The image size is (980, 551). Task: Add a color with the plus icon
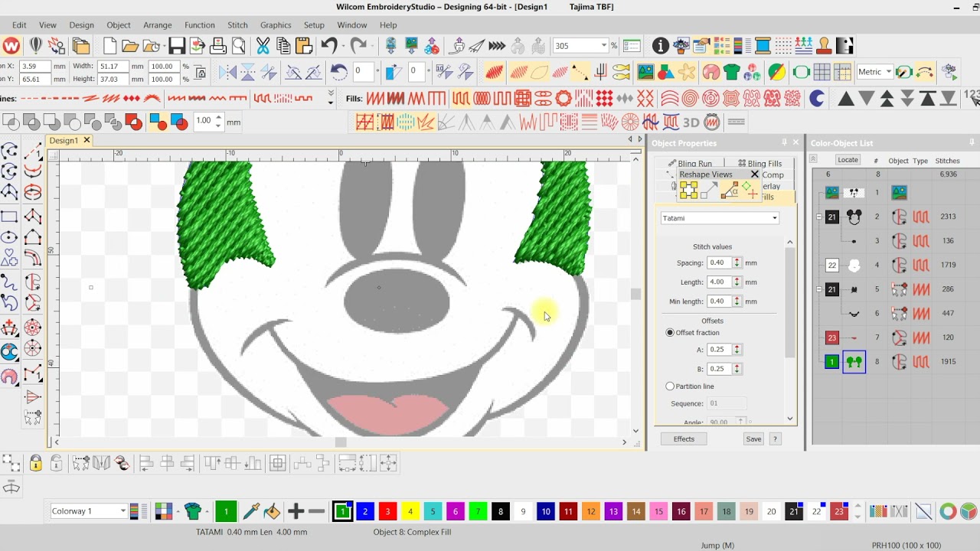pos(296,511)
